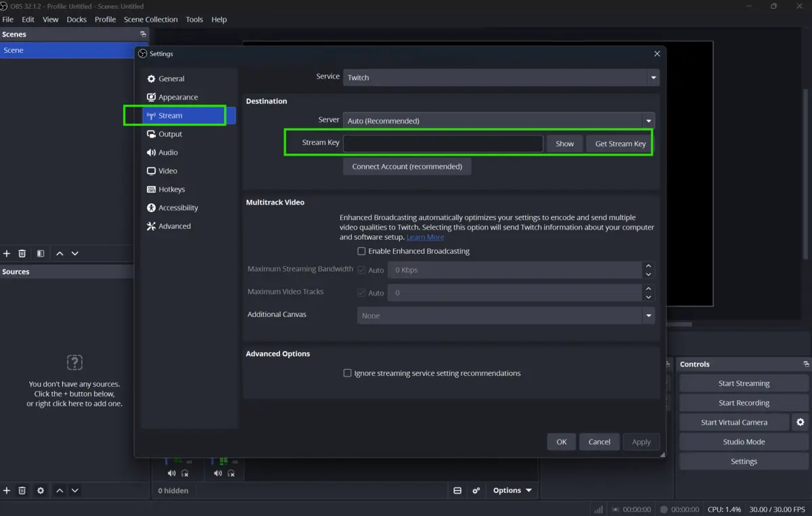Select the Scene item in Scenes list
Screen dimensions: 812x516
point(68,50)
